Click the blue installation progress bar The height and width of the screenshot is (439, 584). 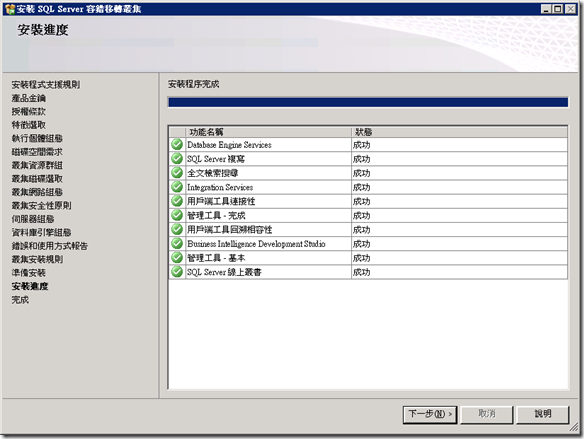tap(368, 102)
